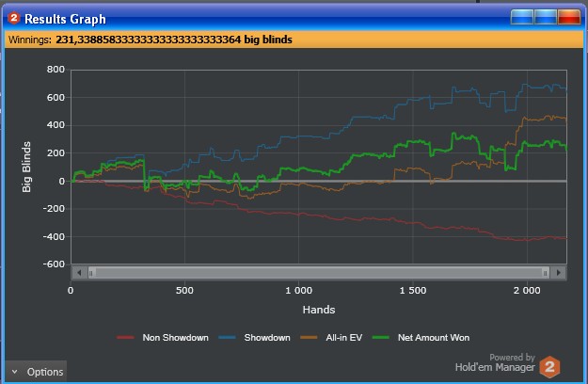The image size is (588, 384).
Task: Click the Big Blinds axis title
Action: (26, 167)
